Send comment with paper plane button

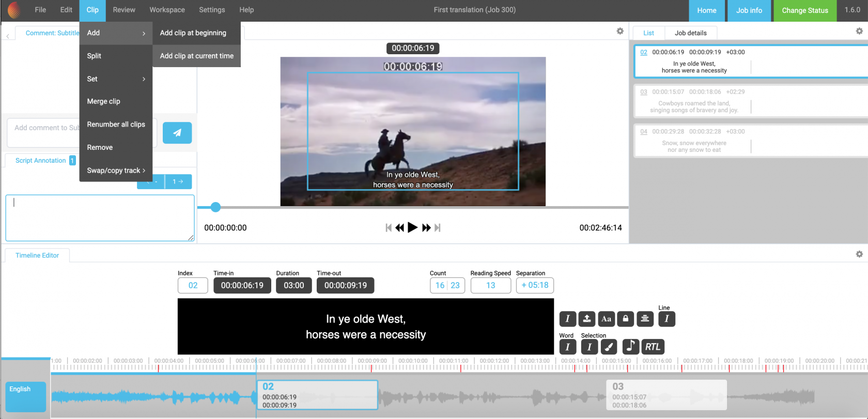177,133
